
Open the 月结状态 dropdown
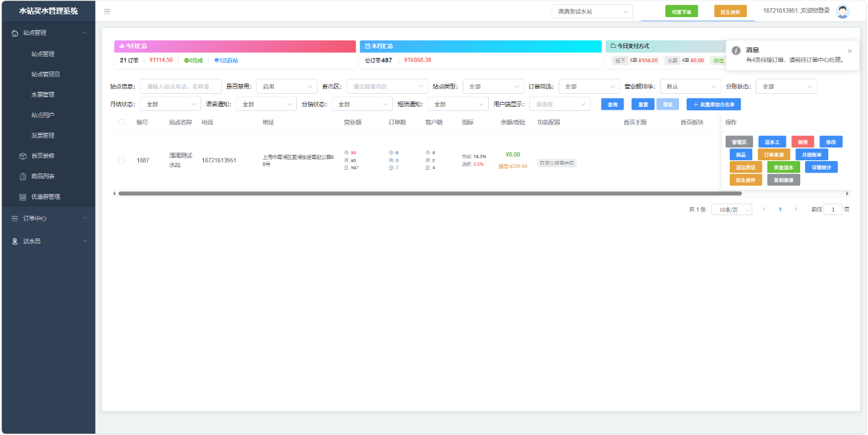tap(170, 104)
